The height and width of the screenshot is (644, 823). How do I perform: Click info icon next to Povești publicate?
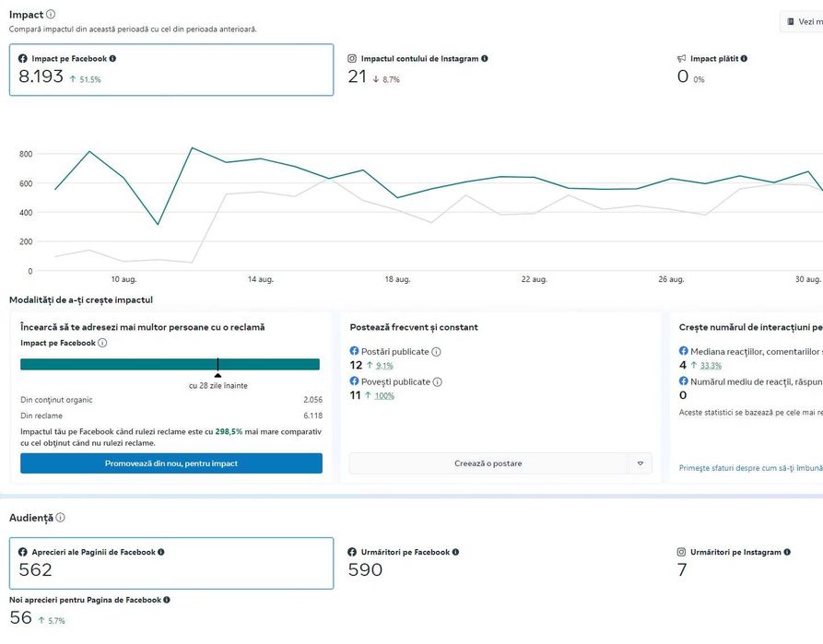coord(438,381)
